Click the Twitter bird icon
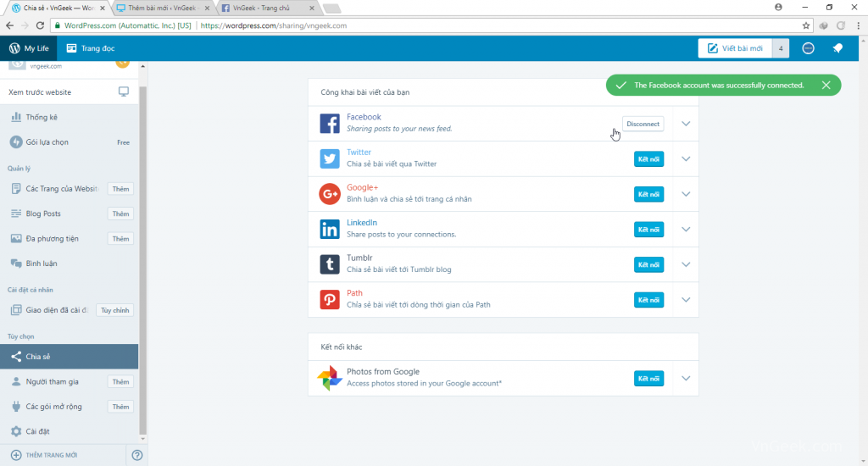 click(x=330, y=158)
